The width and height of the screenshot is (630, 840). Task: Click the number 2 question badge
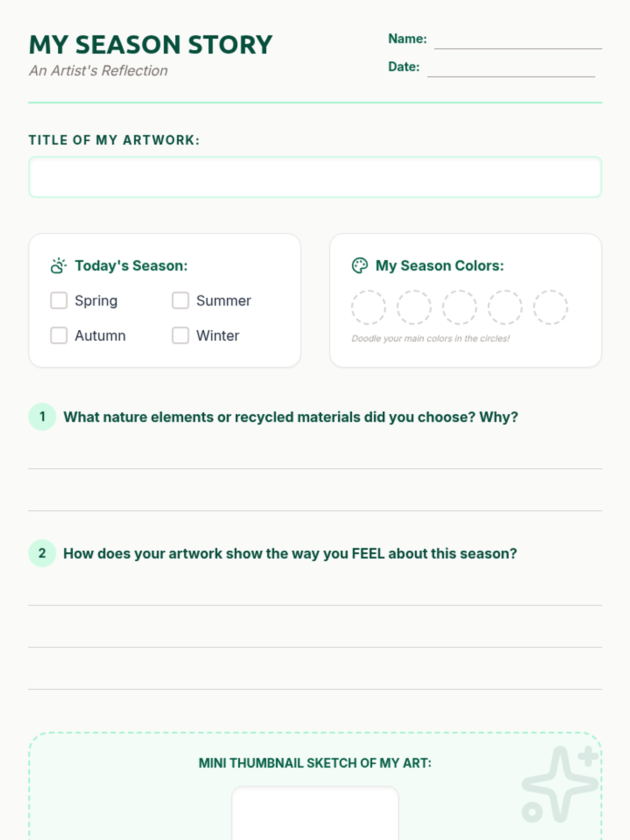pyautogui.click(x=43, y=553)
